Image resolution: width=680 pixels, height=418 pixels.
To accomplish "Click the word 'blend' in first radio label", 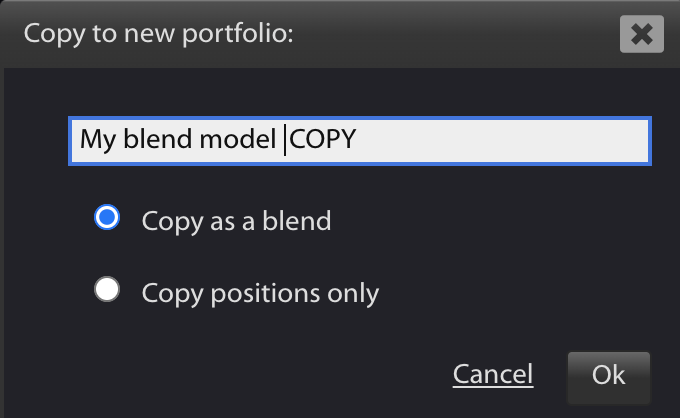I will (x=297, y=221).
